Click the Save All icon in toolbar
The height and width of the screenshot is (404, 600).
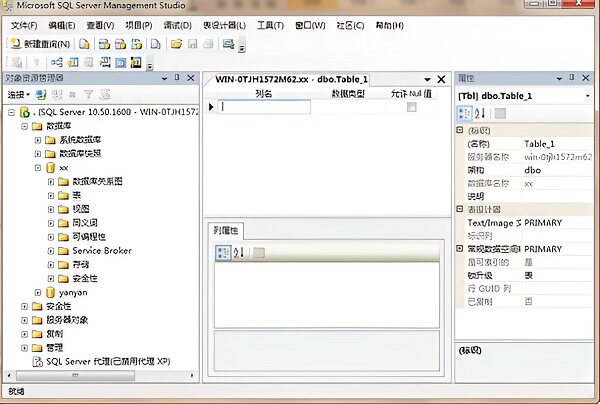pyautogui.click(x=208, y=44)
